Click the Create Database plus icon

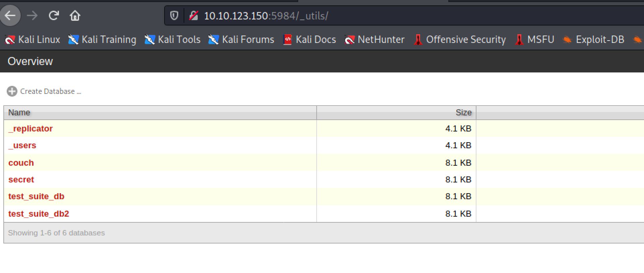tap(12, 91)
